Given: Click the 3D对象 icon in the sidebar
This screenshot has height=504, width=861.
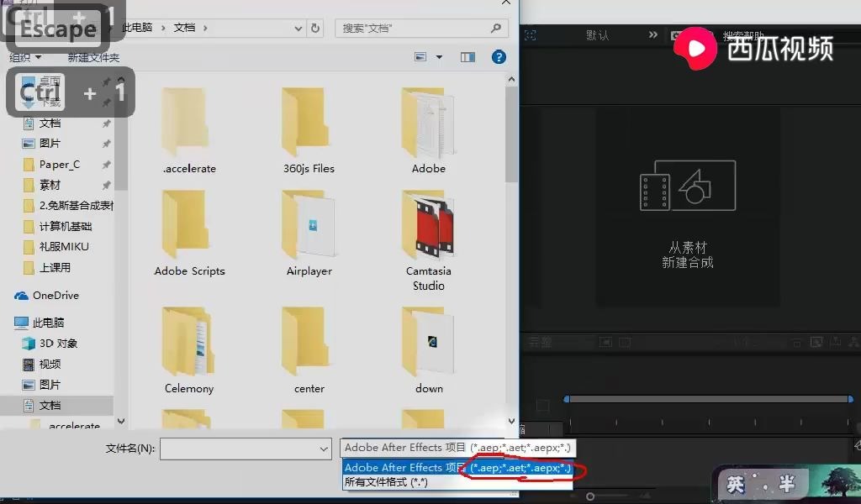Looking at the screenshot, I should click(29, 343).
